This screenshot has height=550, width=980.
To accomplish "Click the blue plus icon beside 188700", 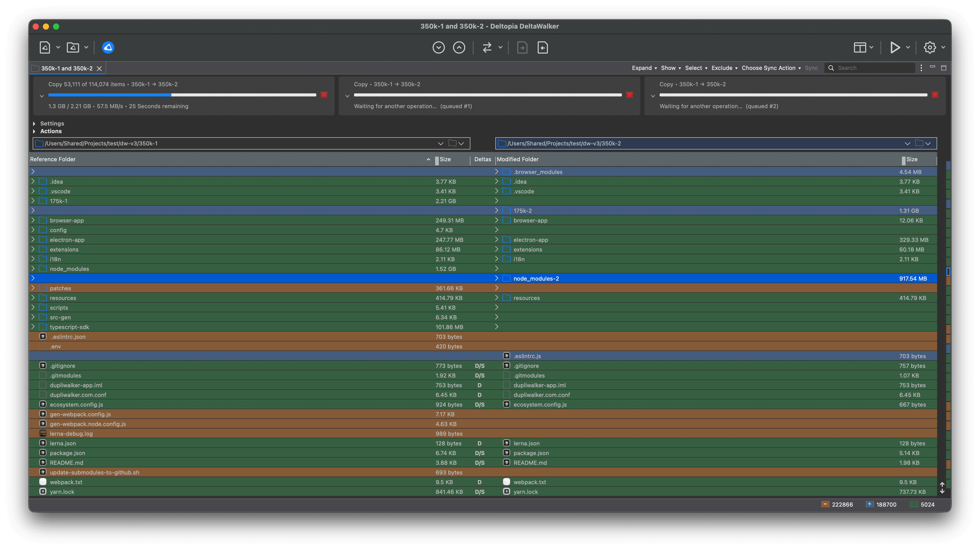I will (x=870, y=504).
